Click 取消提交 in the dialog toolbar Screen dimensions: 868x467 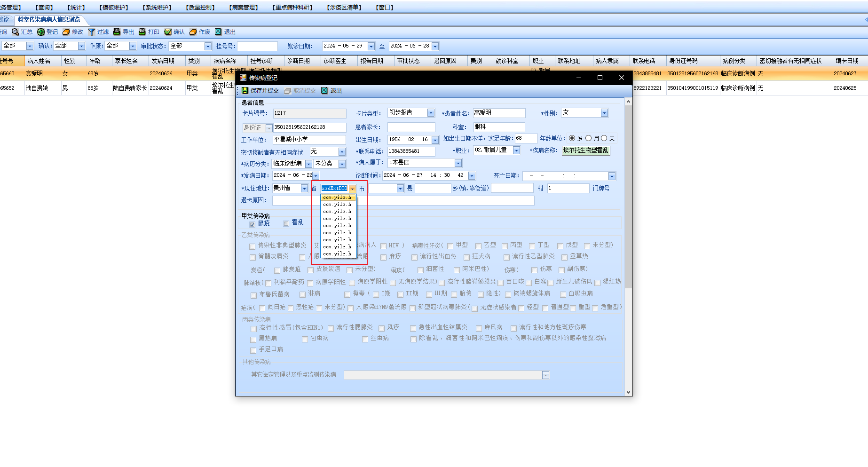(300, 91)
